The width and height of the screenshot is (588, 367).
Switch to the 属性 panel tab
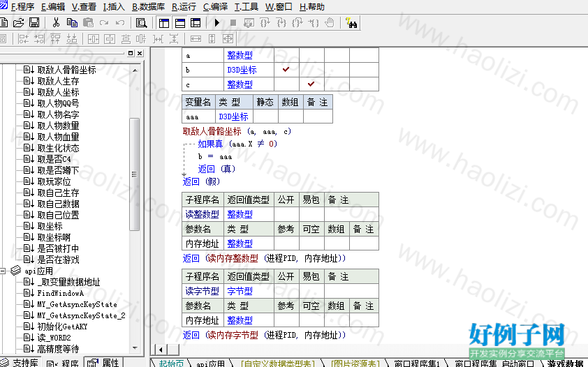click(103, 362)
